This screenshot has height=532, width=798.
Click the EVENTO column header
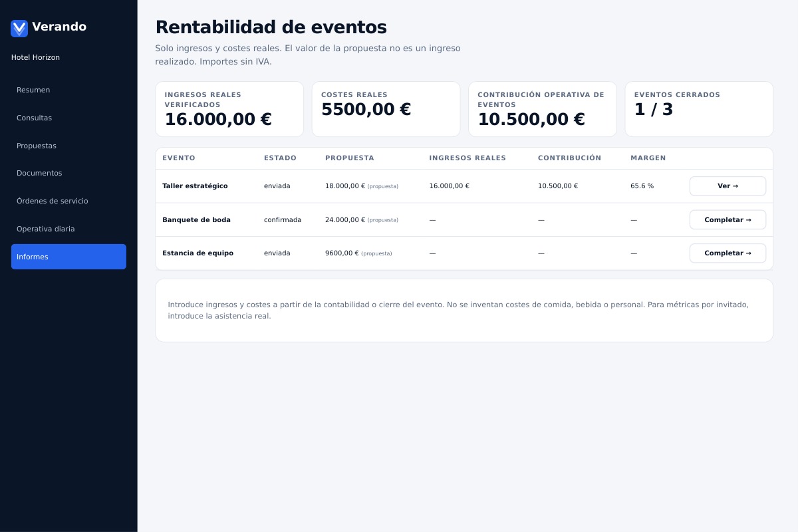tap(179, 158)
